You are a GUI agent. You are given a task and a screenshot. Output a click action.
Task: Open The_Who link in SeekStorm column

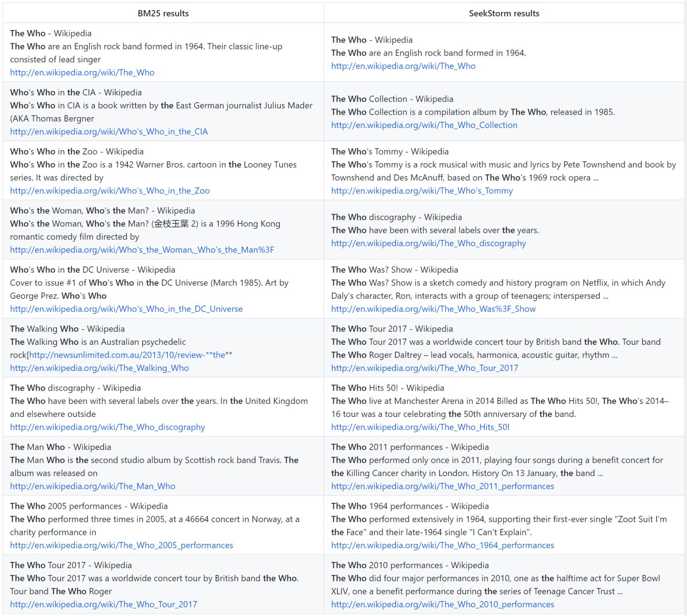(x=403, y=66)
